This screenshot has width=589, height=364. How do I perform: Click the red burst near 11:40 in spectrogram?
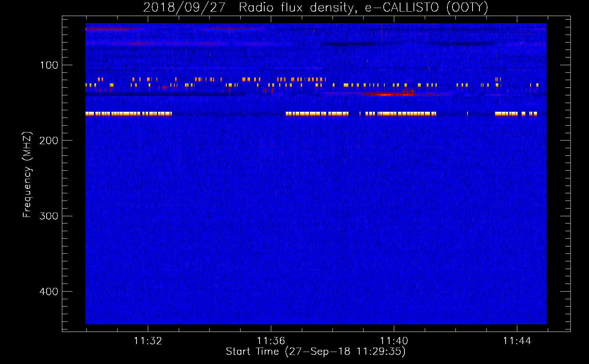(390, 95)
